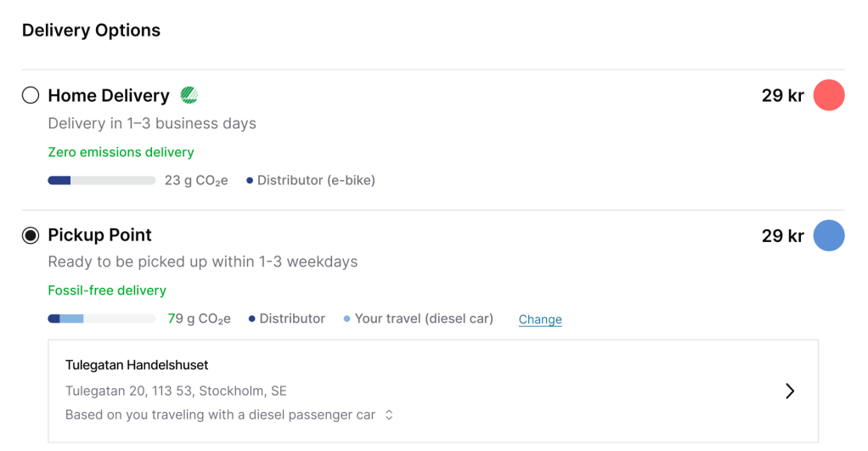868x451 pixels.
Task: Select the Tulegatan Handelshuset pickup location
Action: [x=137, y=365]
